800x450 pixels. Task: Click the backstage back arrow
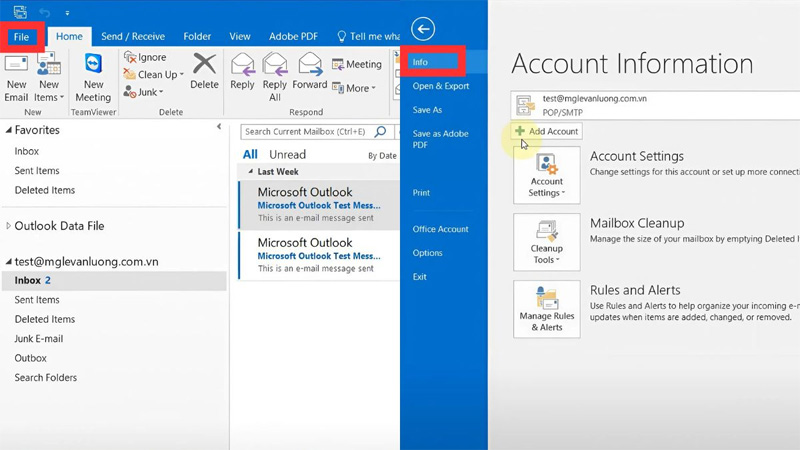(423, 29)
